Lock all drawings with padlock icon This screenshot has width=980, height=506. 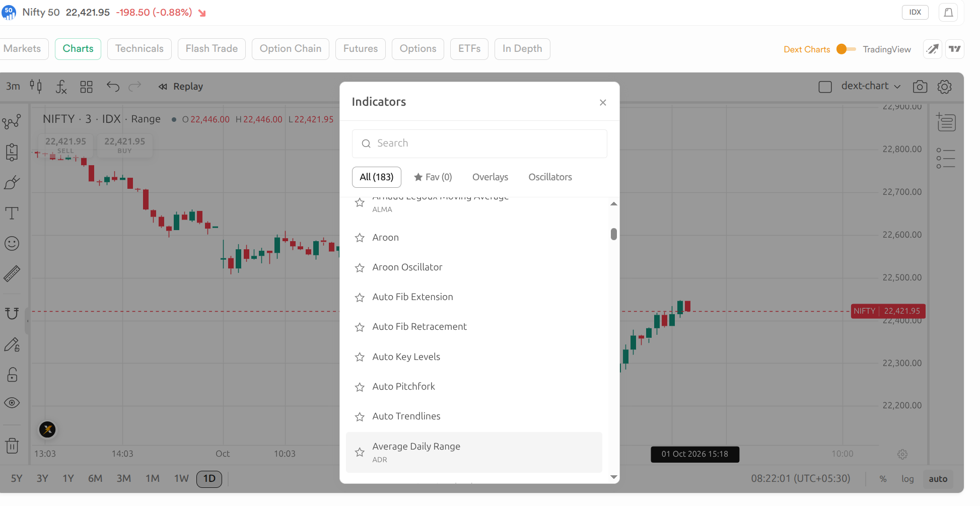click(x=12, y=375)
